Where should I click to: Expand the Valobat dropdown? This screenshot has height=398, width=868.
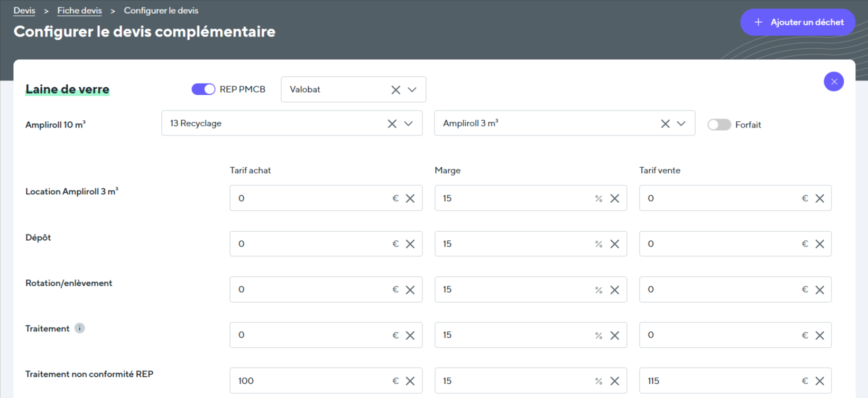coord(412,90)
